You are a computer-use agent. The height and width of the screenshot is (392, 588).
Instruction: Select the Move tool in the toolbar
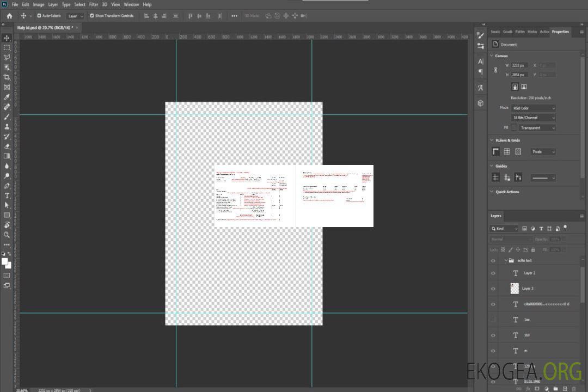7,38
